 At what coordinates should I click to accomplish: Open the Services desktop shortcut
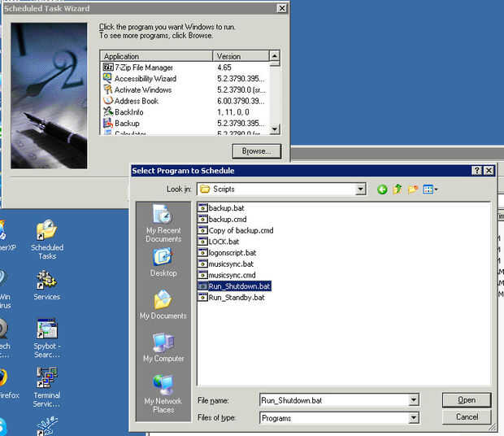pyautogui.click(x=47, y=286)
